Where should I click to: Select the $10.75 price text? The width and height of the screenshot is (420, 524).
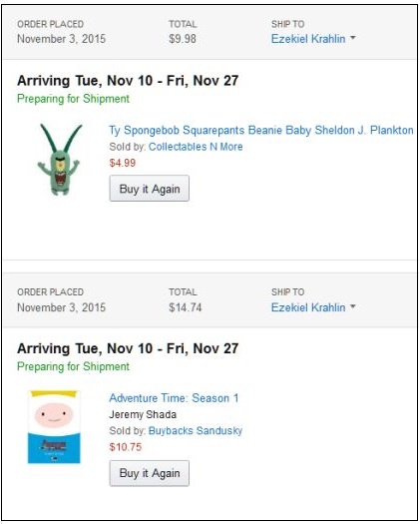click(126, 447)
